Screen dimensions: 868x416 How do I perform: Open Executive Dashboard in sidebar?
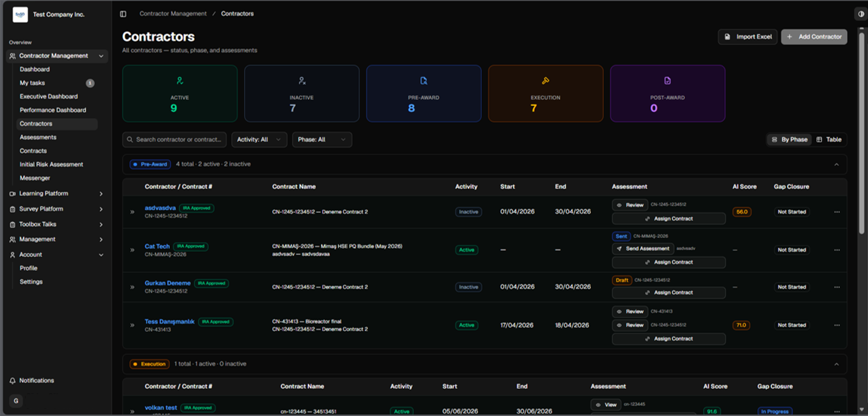pyautogui.click(x=49, y=97)
